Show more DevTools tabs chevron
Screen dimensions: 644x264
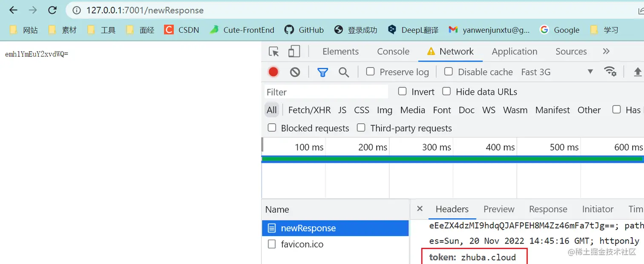point(606,51)
